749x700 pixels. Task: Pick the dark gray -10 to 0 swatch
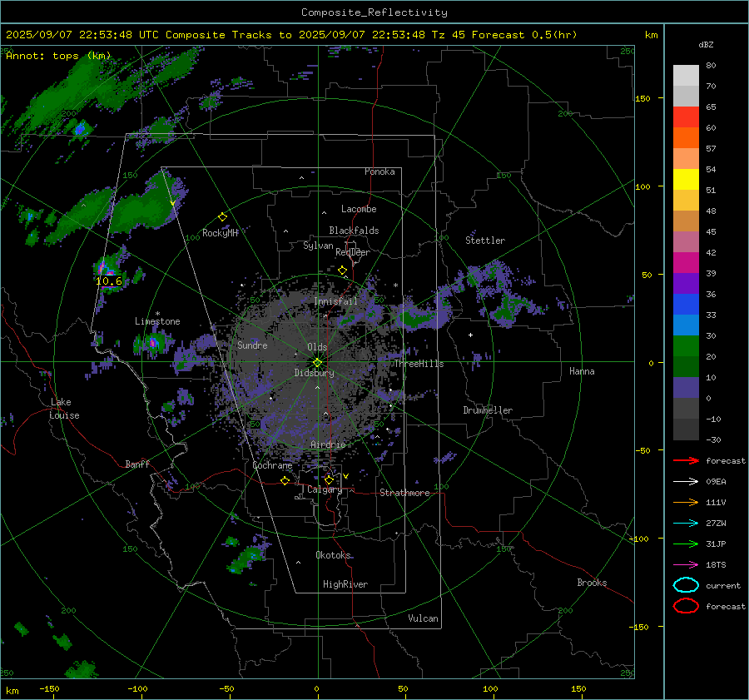click(686, 408)
